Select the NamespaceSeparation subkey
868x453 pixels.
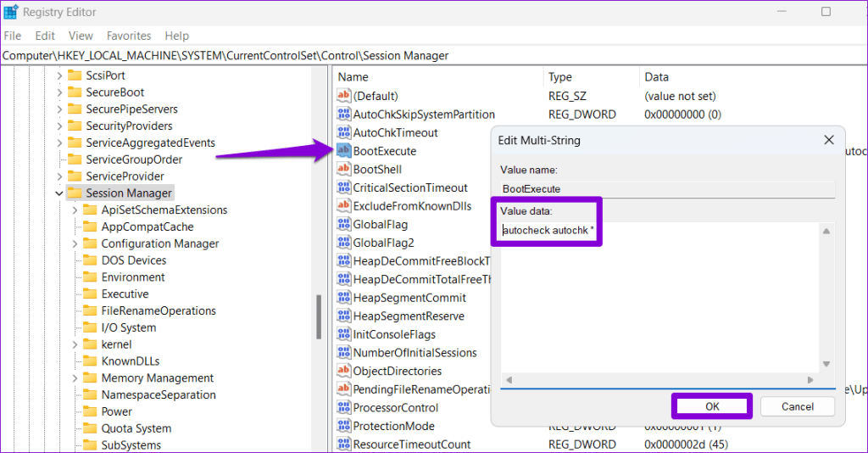pos(159,394)
